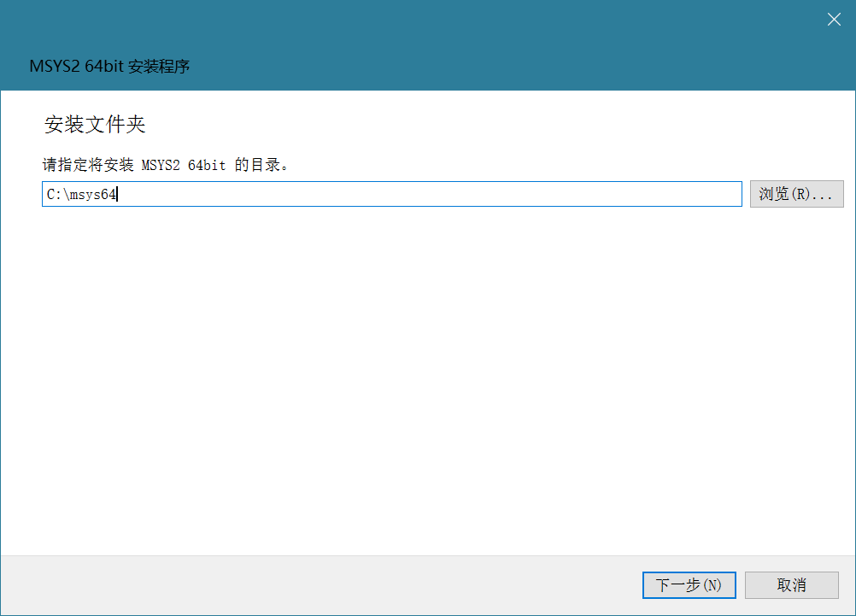Proceed with the 下一步(N) button

(689, 585)
